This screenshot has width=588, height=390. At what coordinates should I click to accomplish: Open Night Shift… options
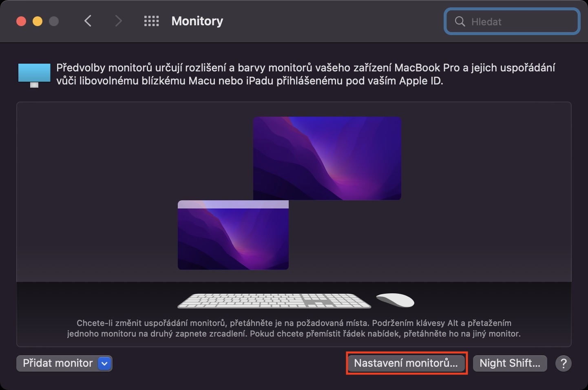pyautogui.click(x=510, y=363)
